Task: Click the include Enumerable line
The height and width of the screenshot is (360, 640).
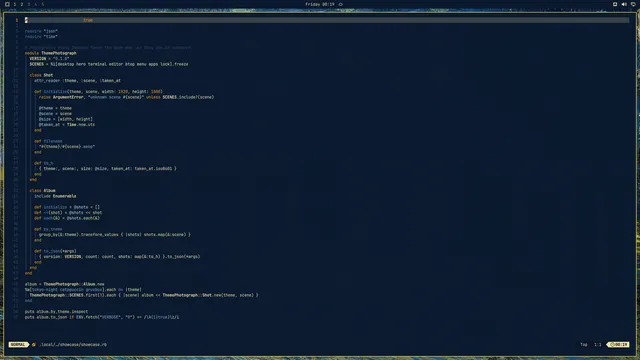Action: pyautogui.click(x=55, y=196)
